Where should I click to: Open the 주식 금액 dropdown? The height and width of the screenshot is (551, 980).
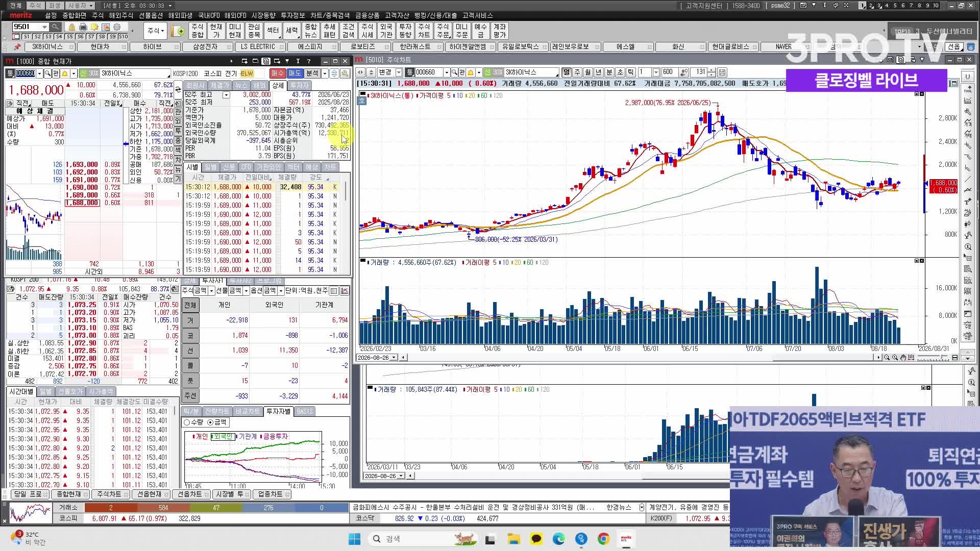pyautogui.click(x=211, y=291)
